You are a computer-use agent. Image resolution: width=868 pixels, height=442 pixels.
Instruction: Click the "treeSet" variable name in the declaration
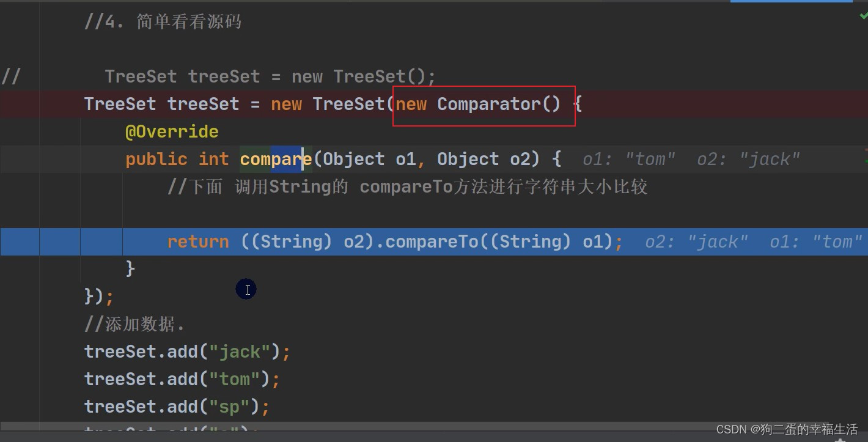pyautogui.click(x=203, y=104)
